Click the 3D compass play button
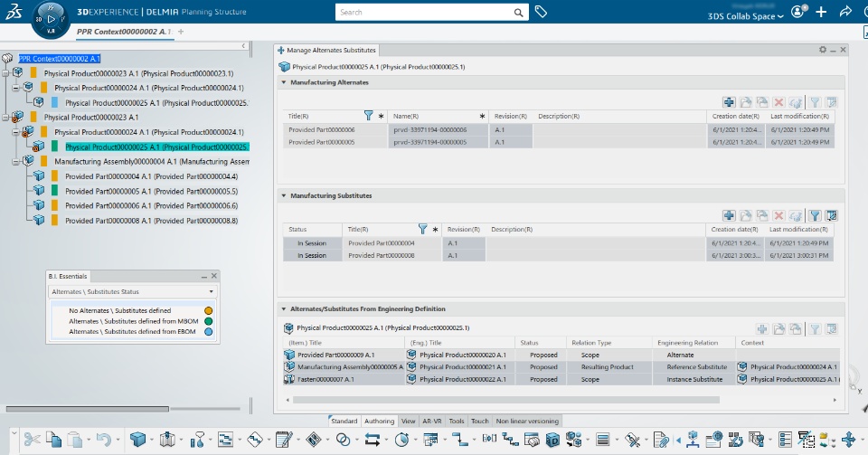This screenshot has height=455, width=868. point(51,19)
